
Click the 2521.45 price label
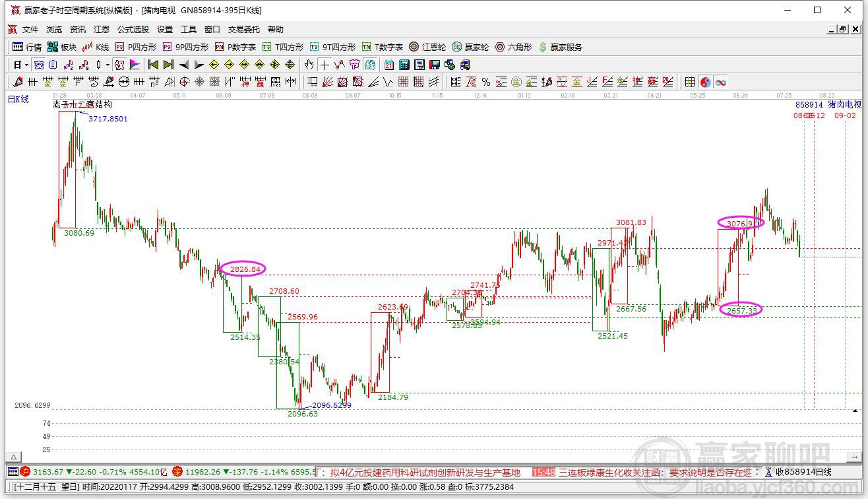[613, 335]
